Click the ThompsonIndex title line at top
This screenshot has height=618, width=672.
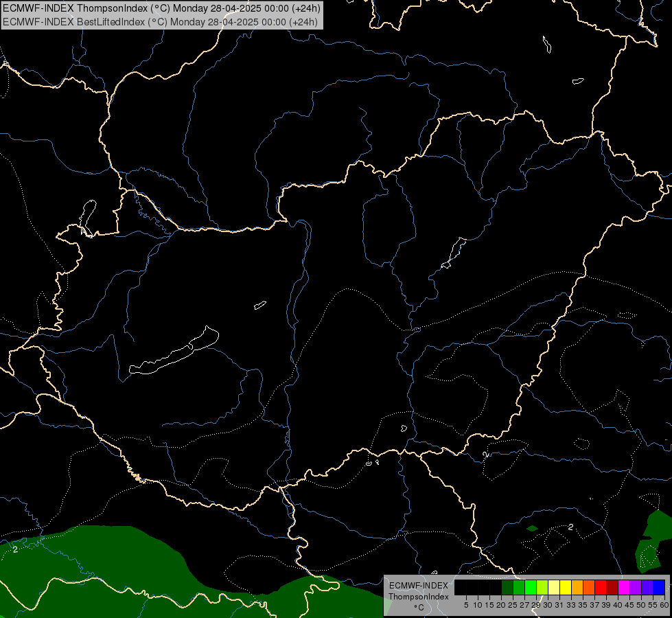161,8
